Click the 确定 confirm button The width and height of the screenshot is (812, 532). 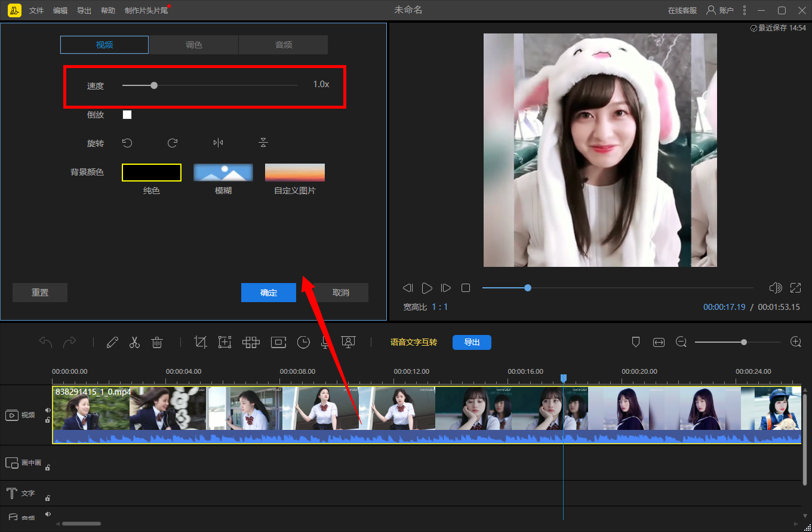[269, 293]
